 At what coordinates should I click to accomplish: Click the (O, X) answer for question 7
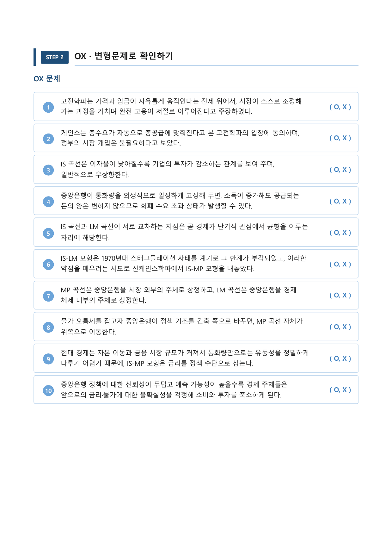(x=340, y=295)
